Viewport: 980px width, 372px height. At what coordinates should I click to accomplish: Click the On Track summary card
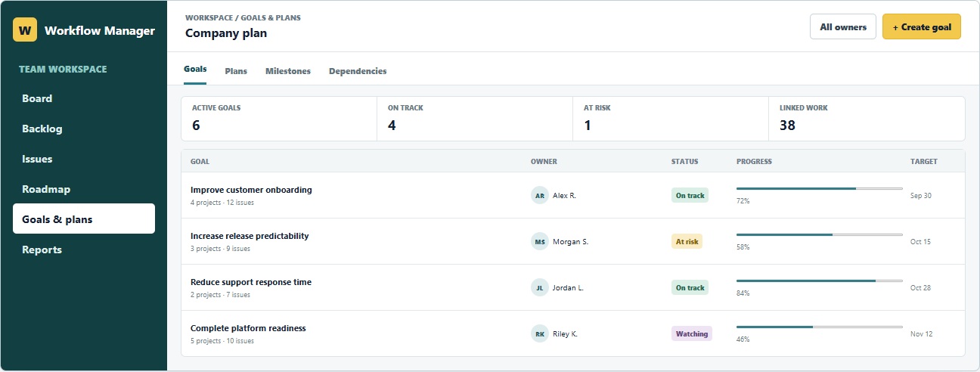[x=475, y=119]
